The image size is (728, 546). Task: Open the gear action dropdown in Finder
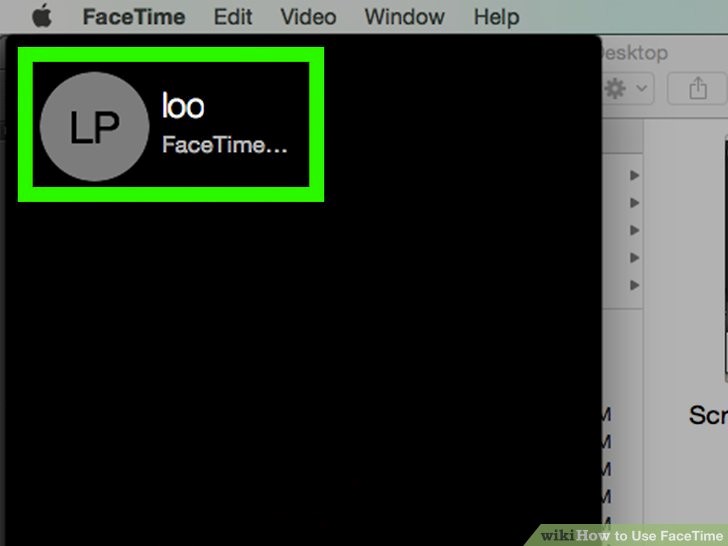[627, 88]
